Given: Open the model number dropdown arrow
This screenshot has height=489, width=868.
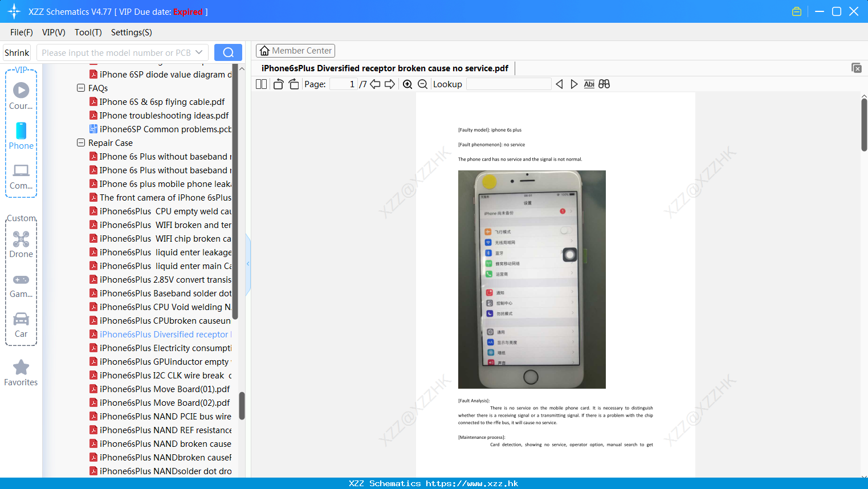Looking at the screenshot, I should point(199,52).
